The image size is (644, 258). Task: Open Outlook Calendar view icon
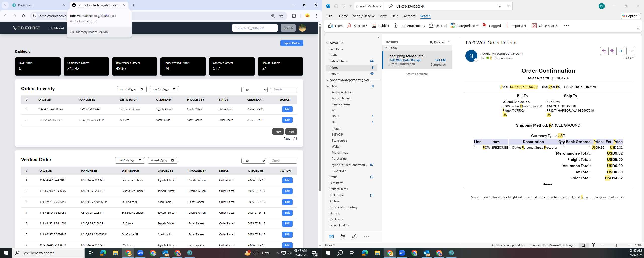click(x=343, y=237)
